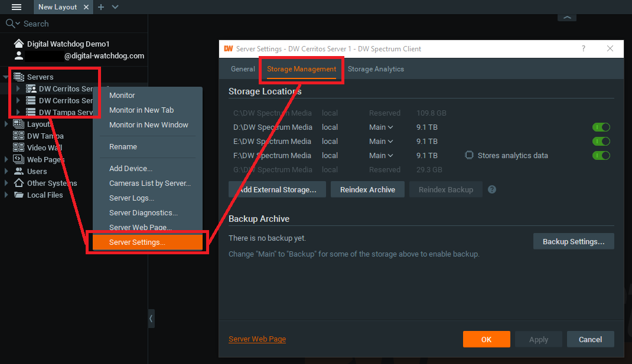Image resolution: width=632 pixels, height=364 pixels.
Task: Click the Other Systems icon
Action: (18, 183)
